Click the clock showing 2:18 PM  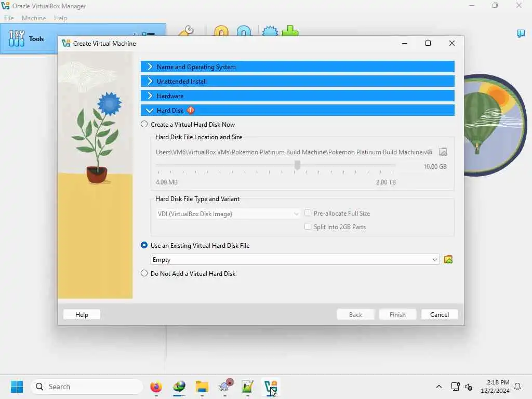pos(495,387)
